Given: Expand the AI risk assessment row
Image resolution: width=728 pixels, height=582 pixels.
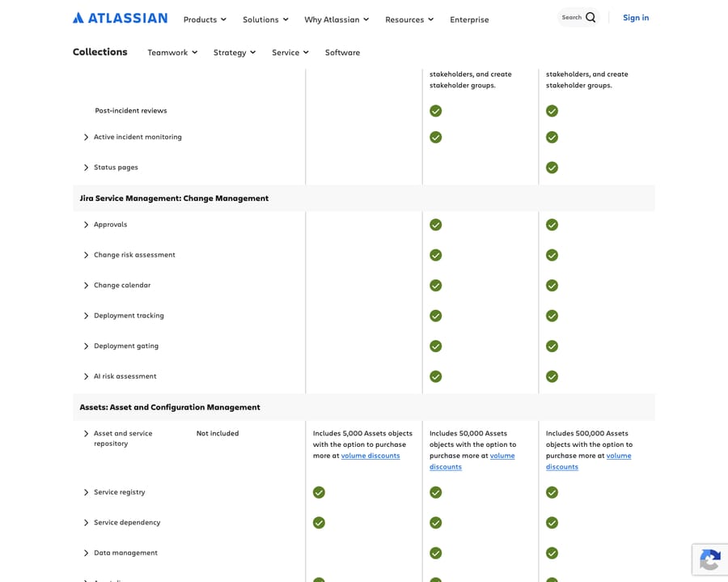Looking at the screenshot, I should [86, 376].
